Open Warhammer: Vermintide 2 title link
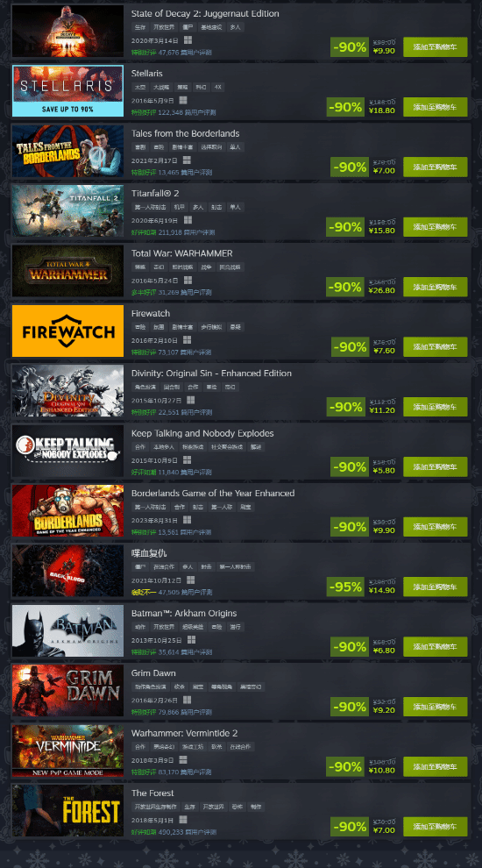 [184, 733]
